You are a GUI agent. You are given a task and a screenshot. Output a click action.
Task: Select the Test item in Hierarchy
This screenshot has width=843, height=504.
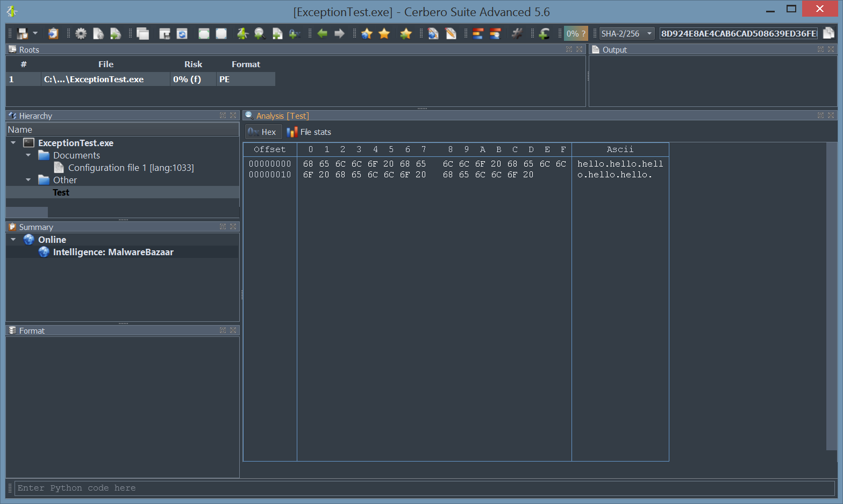61,192
